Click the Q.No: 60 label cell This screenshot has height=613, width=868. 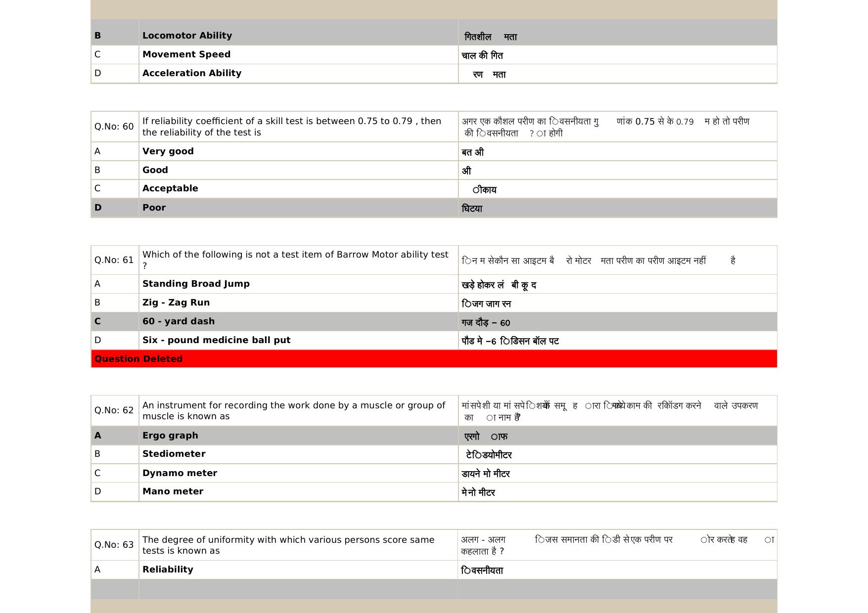pyautogui.click(x=114, y=127)
